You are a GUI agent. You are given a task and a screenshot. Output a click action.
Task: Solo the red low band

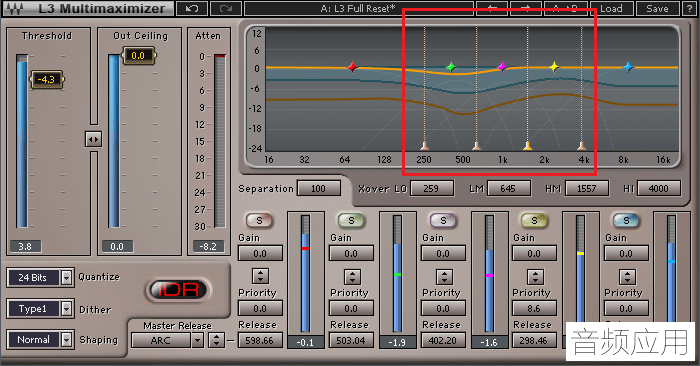[259, 220]
